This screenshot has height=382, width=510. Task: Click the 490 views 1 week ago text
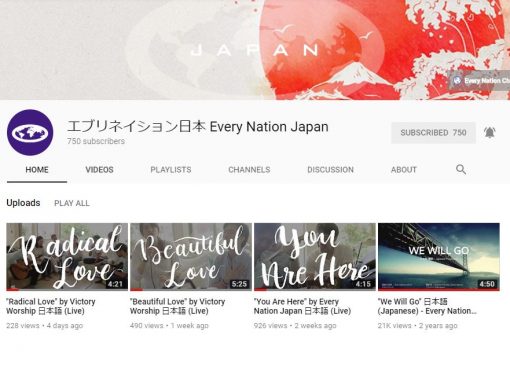[x=169, y=326]
